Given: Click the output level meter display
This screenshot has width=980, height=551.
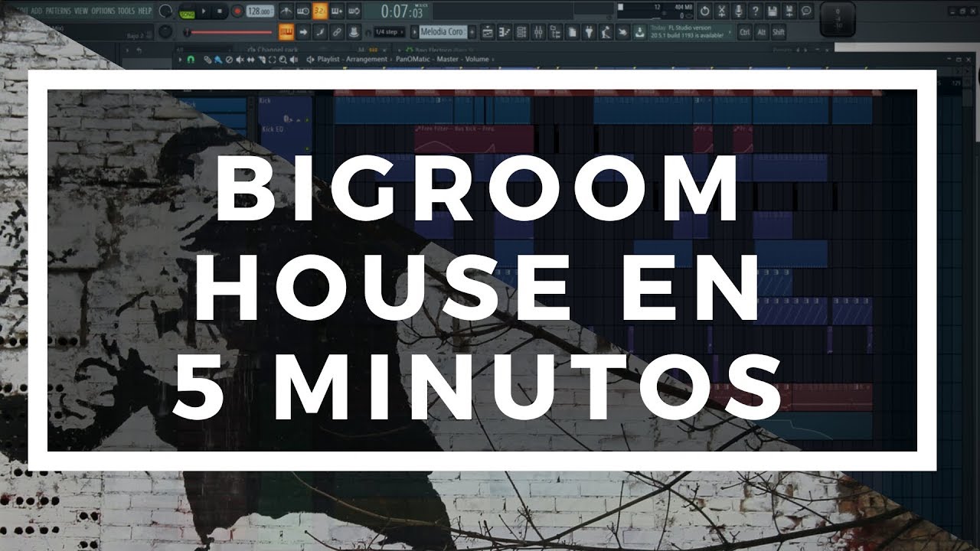Looking at the screenshot, I should tap(838, 19).
